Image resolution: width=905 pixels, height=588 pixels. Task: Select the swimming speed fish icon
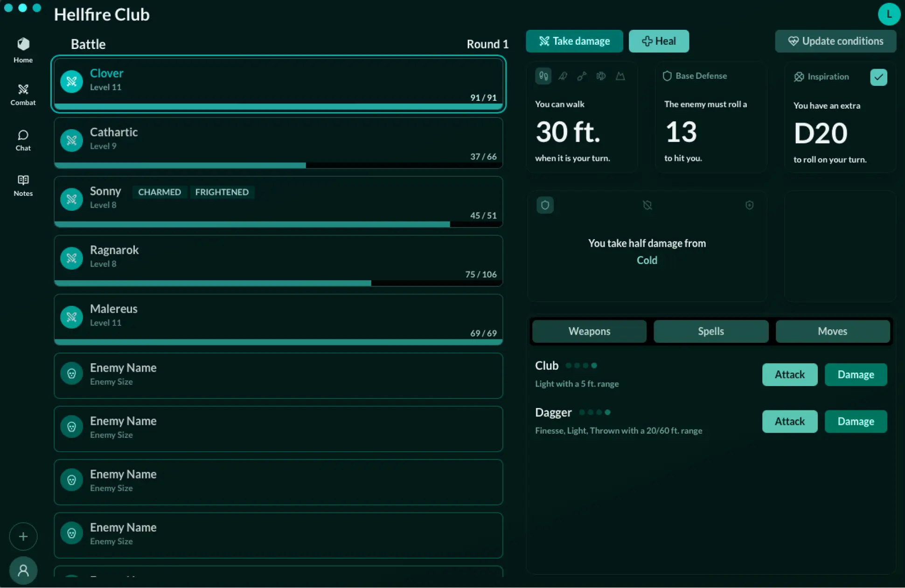pos(601,76)
